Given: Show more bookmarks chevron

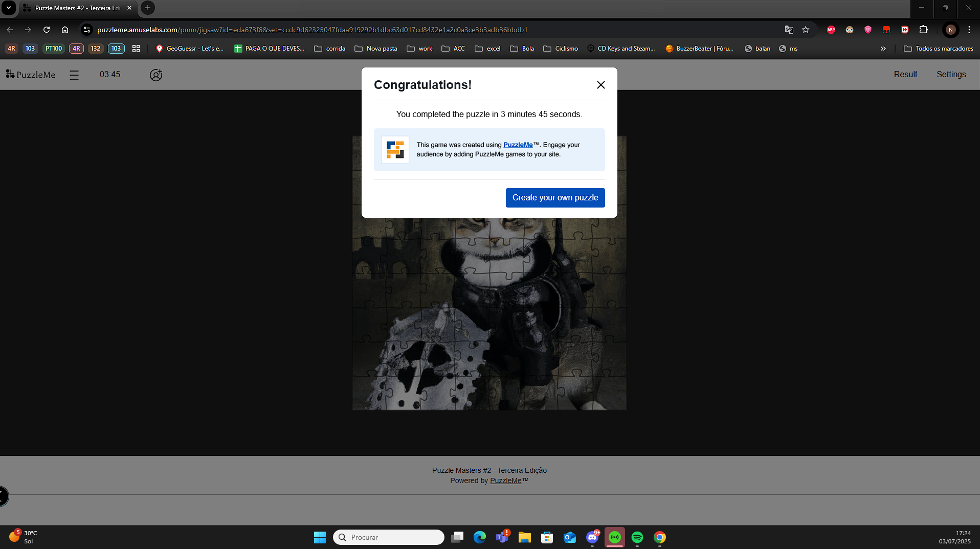Looking at the screenshot, I should point(883,49).
